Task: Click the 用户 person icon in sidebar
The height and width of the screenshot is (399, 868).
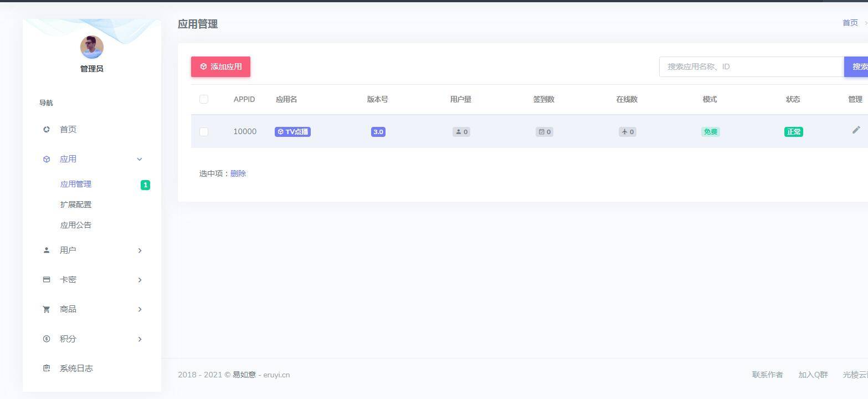Action: 47,250
